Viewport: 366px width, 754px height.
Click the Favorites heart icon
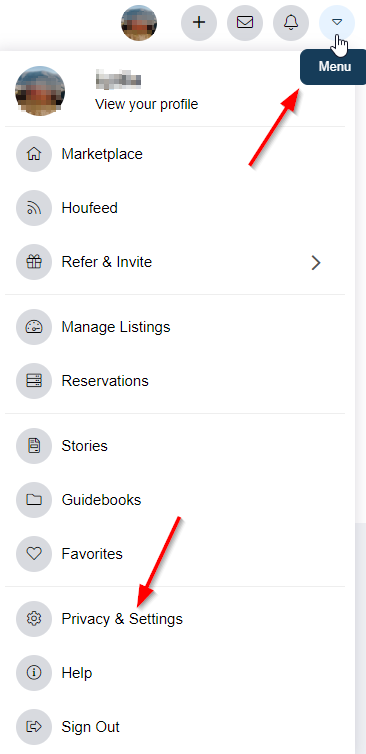tap(34, 553)
